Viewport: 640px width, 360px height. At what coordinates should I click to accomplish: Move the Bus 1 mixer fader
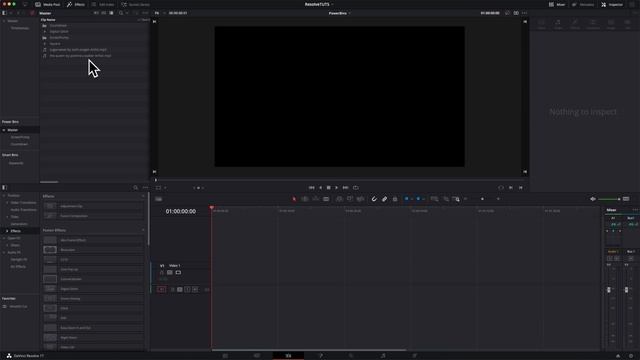[x=627, y=290]
